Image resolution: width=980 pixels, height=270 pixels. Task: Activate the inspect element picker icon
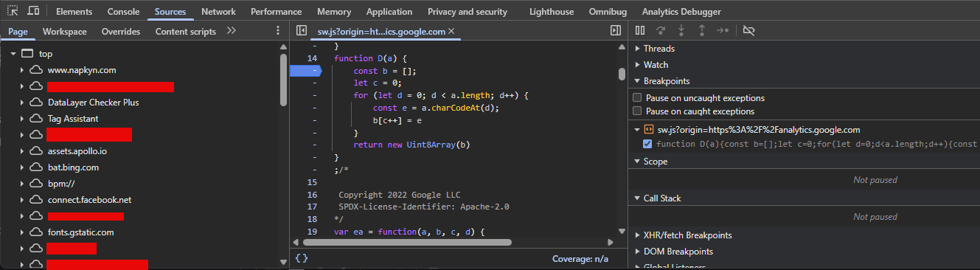13,11
